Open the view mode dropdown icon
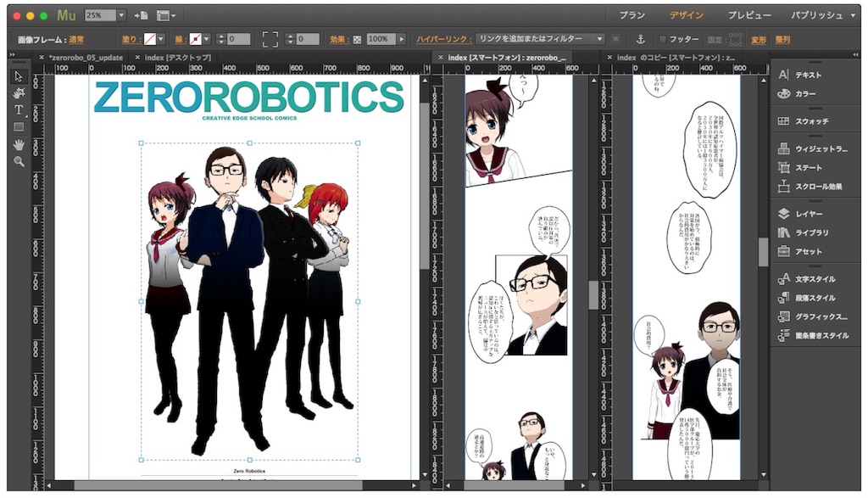868x498 pixels. [165, 15]
